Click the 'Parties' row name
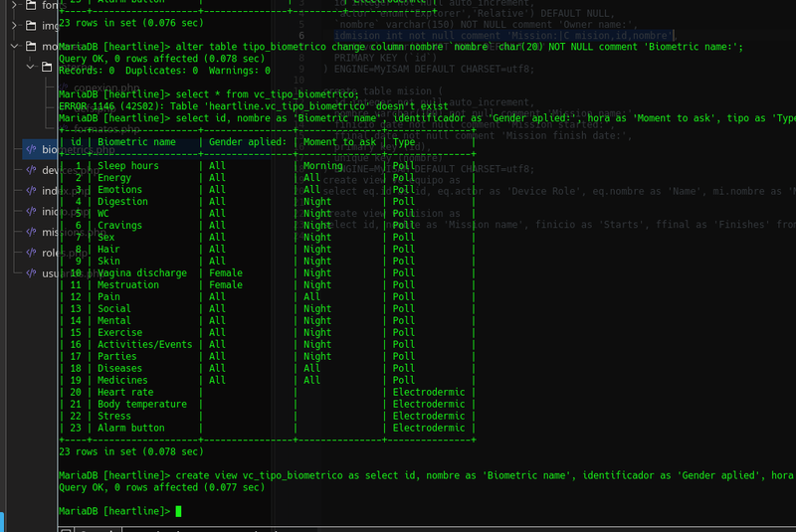 click(x=116, y=357)
